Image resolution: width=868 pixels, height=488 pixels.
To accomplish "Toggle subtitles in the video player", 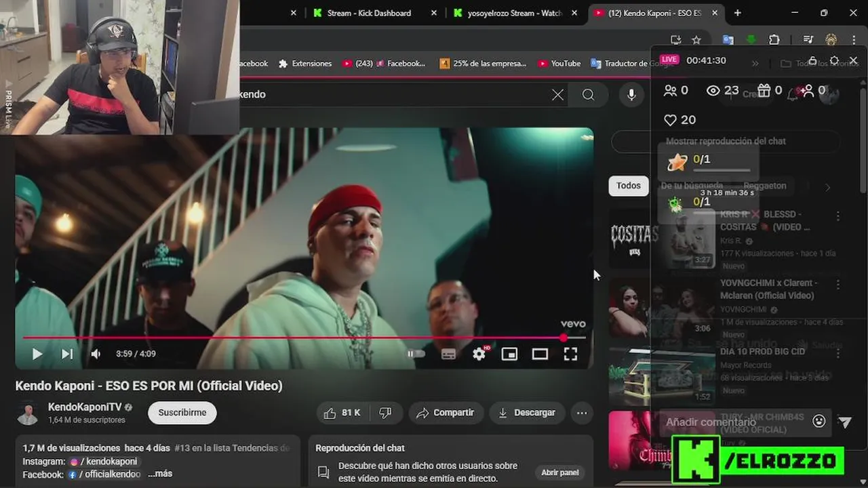I will coord(448,354).
